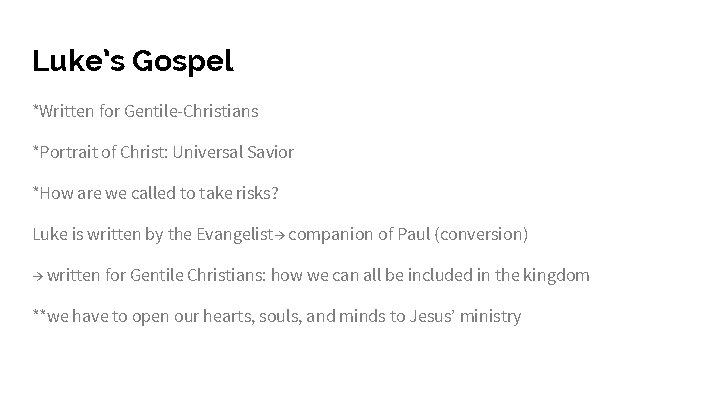The width and height of the screenshot is (720, 405).
Task: Click the asterisk before "Portrait of Christ"
Action: 35,149
